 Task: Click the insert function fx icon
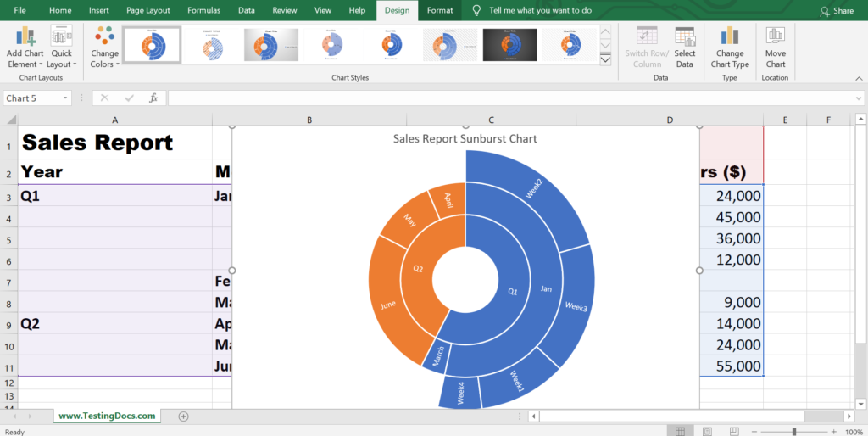coord(153,98)
